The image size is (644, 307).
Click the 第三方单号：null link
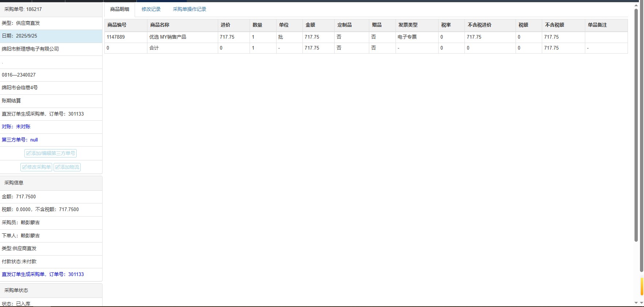pyautogui.click(x=20, y=140)
